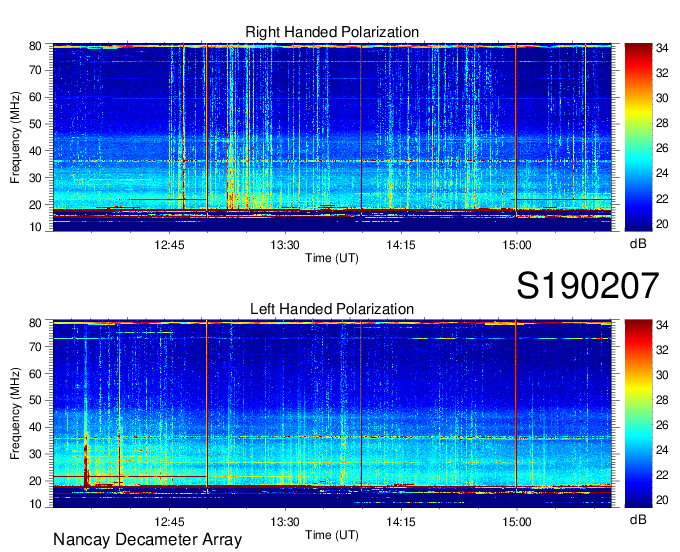Click Frequency (MHz) axis label of right-handed plot

pos(16,137)
